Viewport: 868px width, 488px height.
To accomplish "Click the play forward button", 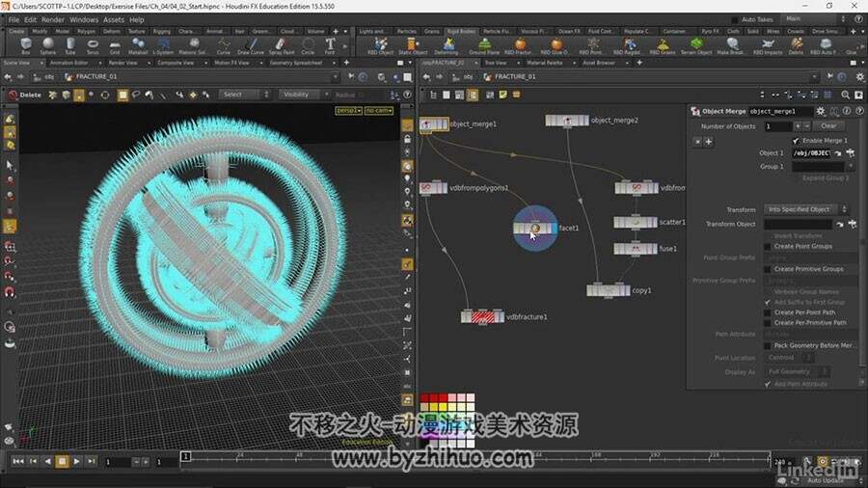I will [x=76, y=461].
